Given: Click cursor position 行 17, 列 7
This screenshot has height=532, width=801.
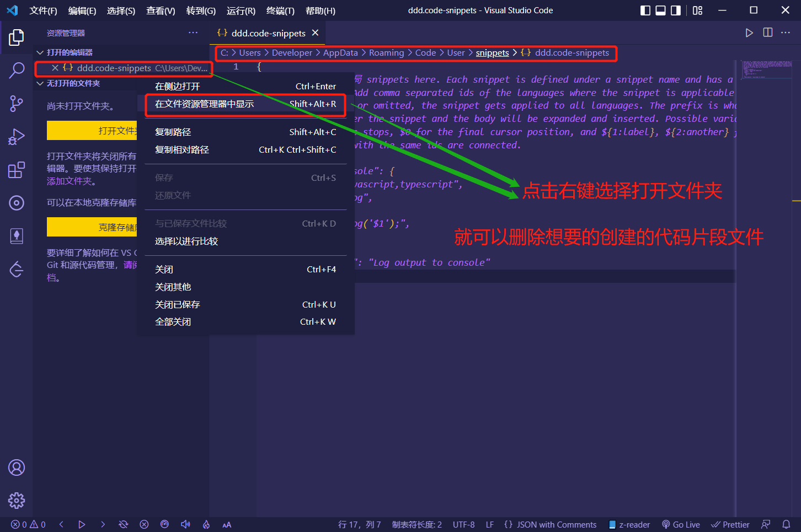Looking at the screenshot, I should click(360, 525).
